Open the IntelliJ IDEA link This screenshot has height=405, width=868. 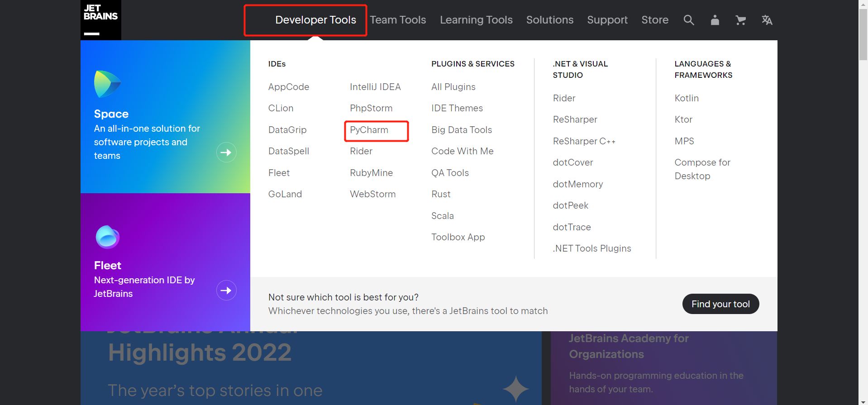point(375,87)
